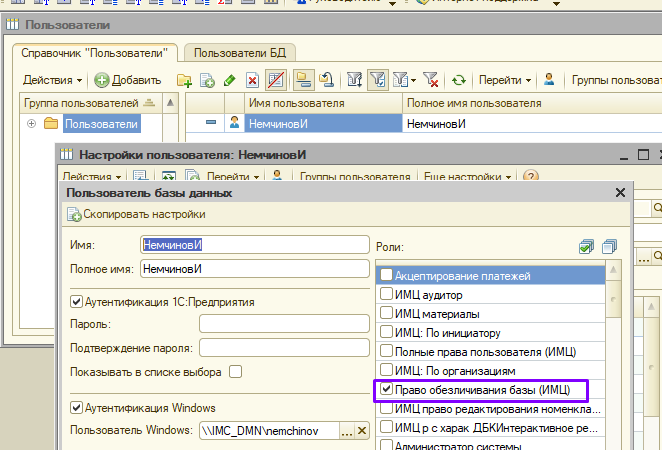The image size is (662, 450).
Task: Check the ИМЦ аудитор role
Action: pyautogui.click(x=387, y=294)
